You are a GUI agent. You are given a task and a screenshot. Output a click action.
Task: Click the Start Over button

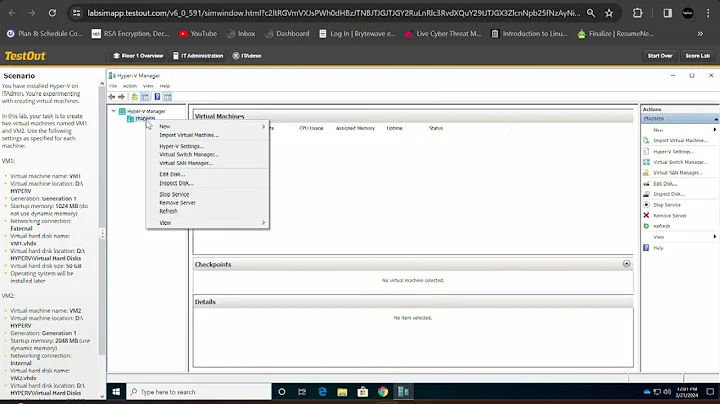660,56
